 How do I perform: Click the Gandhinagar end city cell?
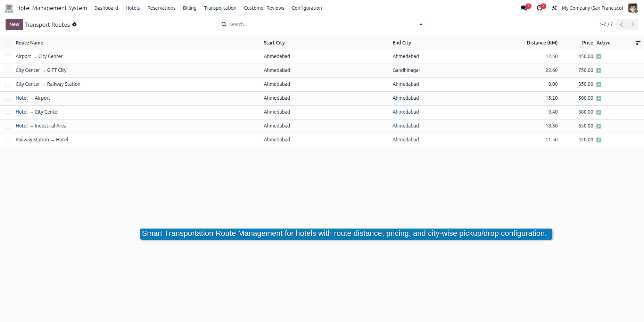(406, 70)
